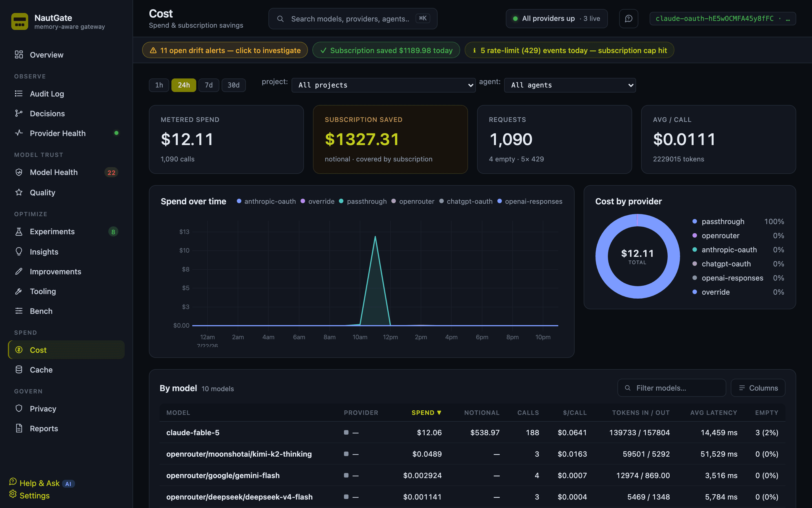Select the 7d time range
The image size is (812, 508).
click(x=209, y=85)
